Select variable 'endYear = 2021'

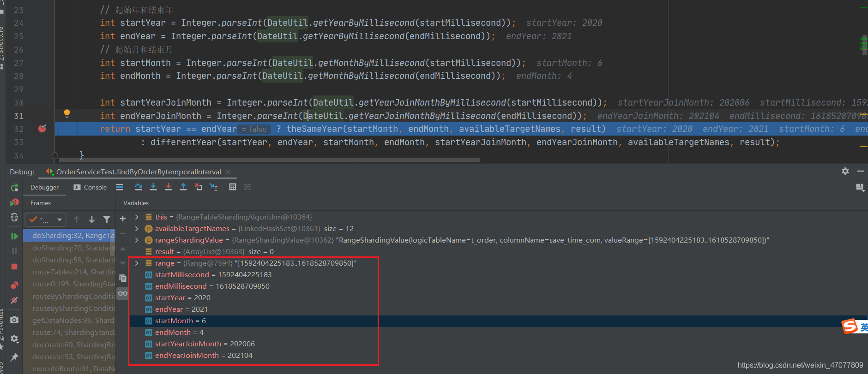[x=181, y=309]
